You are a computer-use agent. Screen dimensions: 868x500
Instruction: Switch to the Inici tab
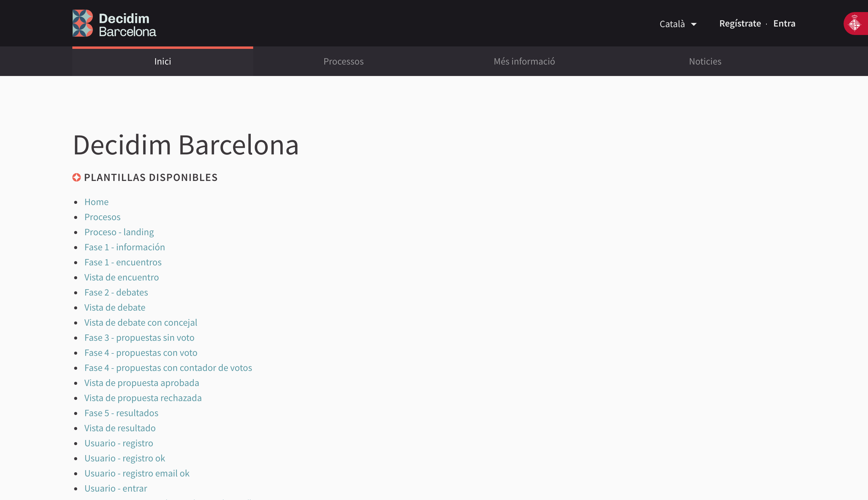163,62
